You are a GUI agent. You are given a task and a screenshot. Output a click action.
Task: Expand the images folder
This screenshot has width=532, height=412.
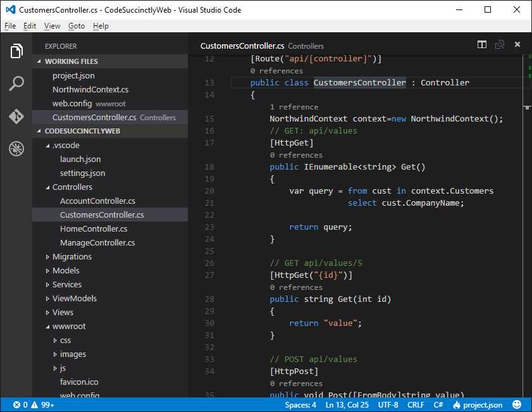(x=55, y=354)
